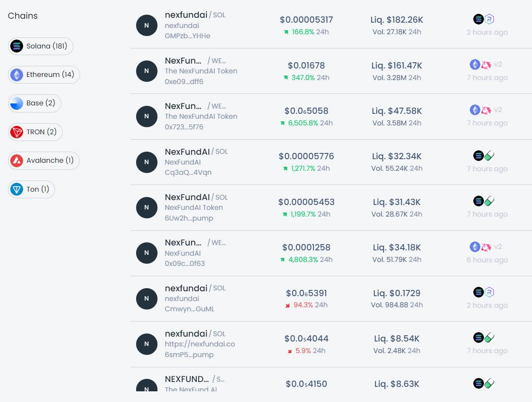532x402 pixels.
Task: Click Ethereum icon on 0x723...5f76 row
Action: [475, 110]
